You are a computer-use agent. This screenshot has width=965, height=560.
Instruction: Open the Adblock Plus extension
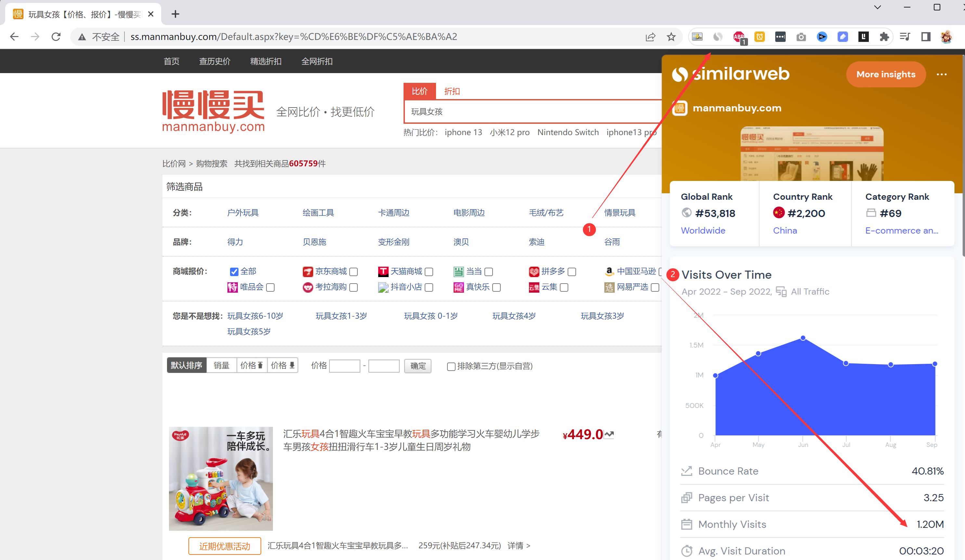(739, 36)
